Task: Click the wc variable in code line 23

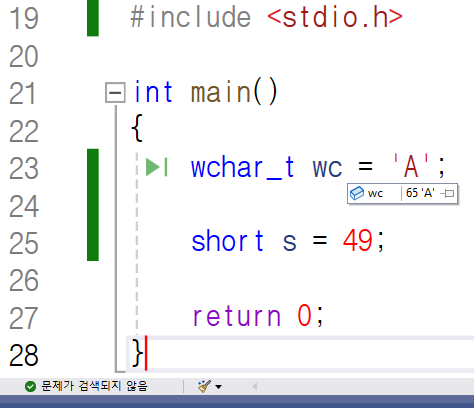Action: click(x=327, y=168)
